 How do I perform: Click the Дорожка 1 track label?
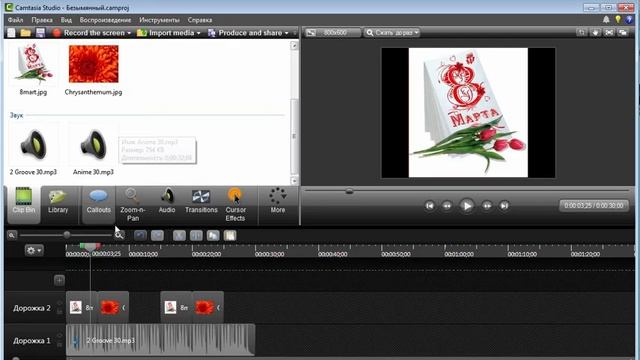click(x=32, y=340)
